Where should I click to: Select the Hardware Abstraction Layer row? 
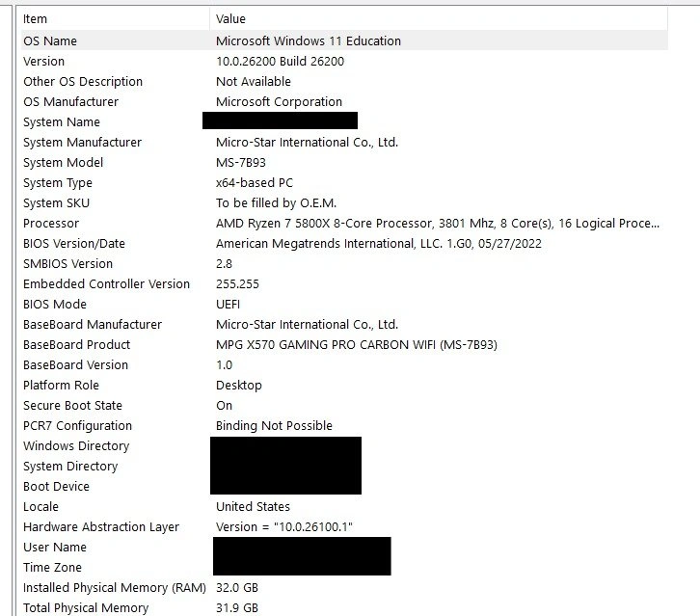101,527
